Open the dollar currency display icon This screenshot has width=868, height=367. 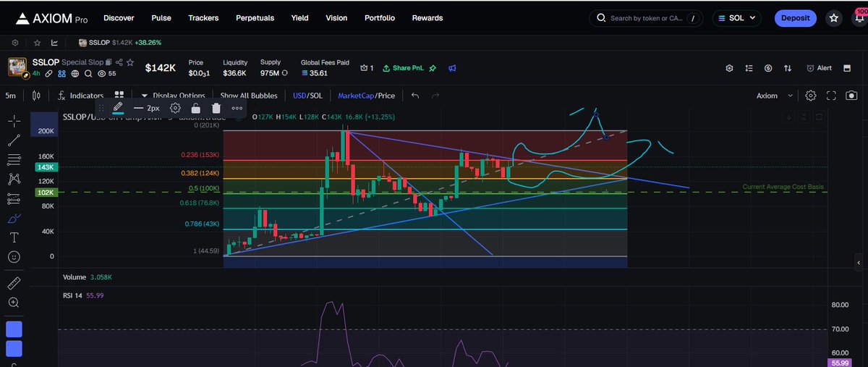[768, 68]
